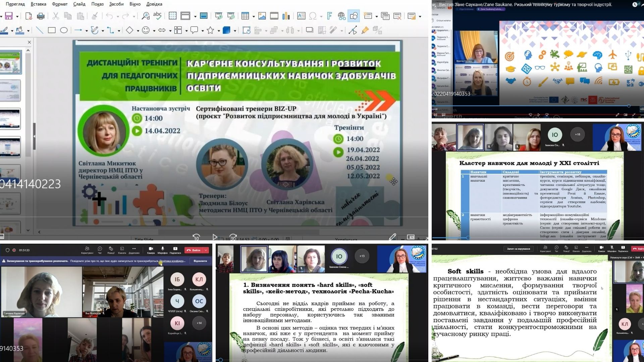The width and height of the screenshot is (644, 362).
Task: Toggle the Display Grid button
Action: (173, 15)
